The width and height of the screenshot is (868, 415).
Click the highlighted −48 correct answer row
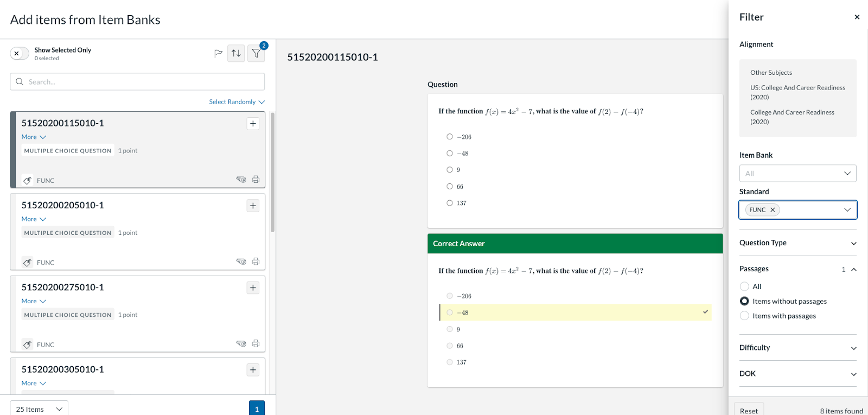[x=575, y=312]
